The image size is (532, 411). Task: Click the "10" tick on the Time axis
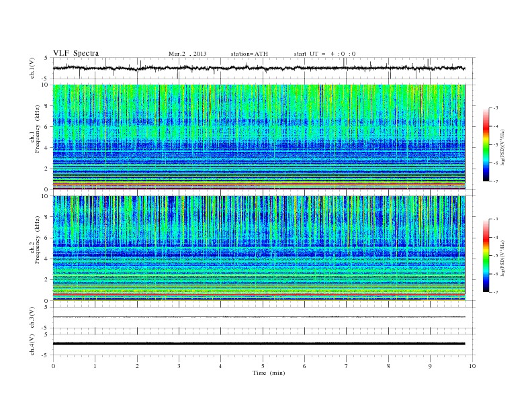[472, 366]
